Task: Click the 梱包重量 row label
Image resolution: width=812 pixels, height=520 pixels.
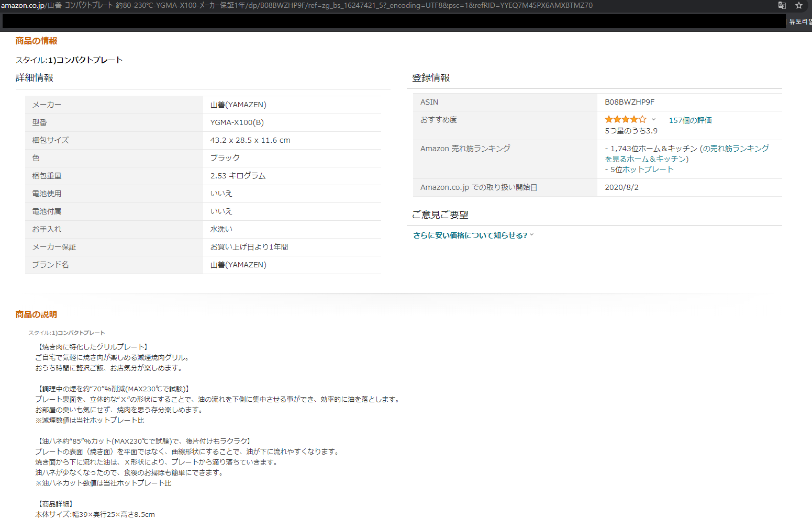Action: coord(47,176)
